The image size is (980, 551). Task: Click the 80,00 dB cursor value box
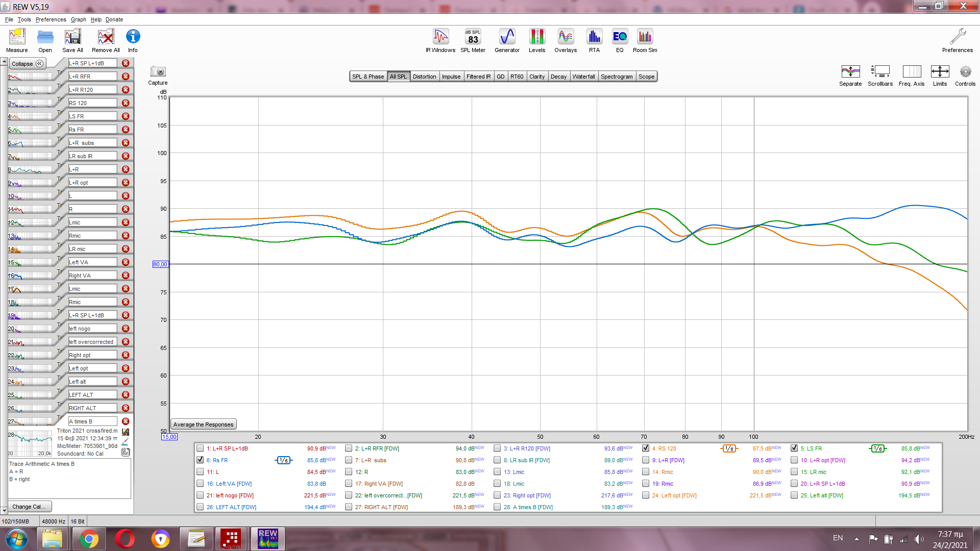click(x=160, y=264)
